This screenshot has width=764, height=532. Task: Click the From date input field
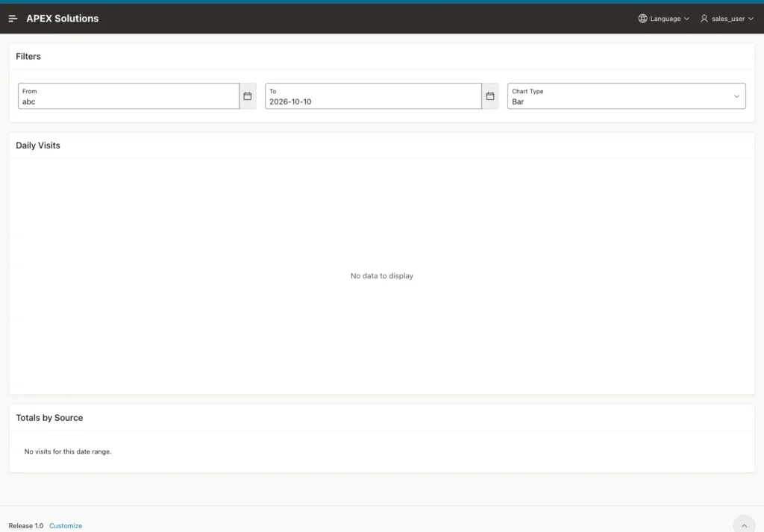tap(128, 96)
